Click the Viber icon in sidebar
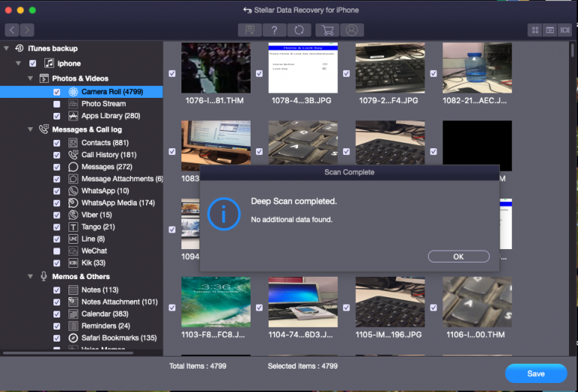Screen dimensions: 578x392 pos(73,214)
